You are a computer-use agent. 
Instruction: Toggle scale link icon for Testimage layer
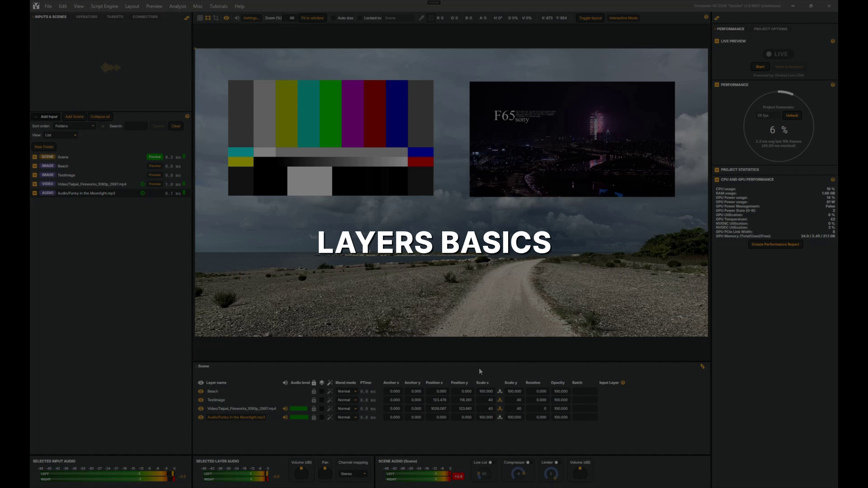(x=500, y=400)
